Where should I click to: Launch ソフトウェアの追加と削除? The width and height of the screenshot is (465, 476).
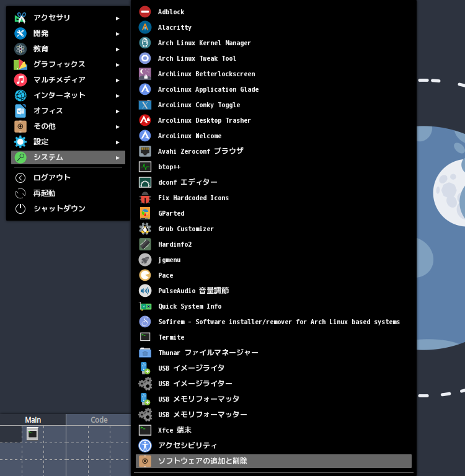click(273, 461)
